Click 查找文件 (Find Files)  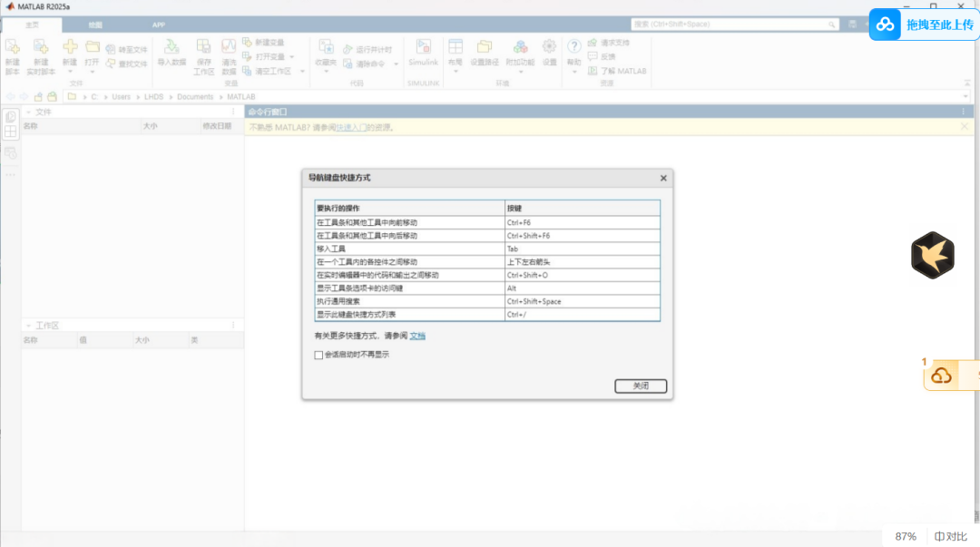[127, 63]
